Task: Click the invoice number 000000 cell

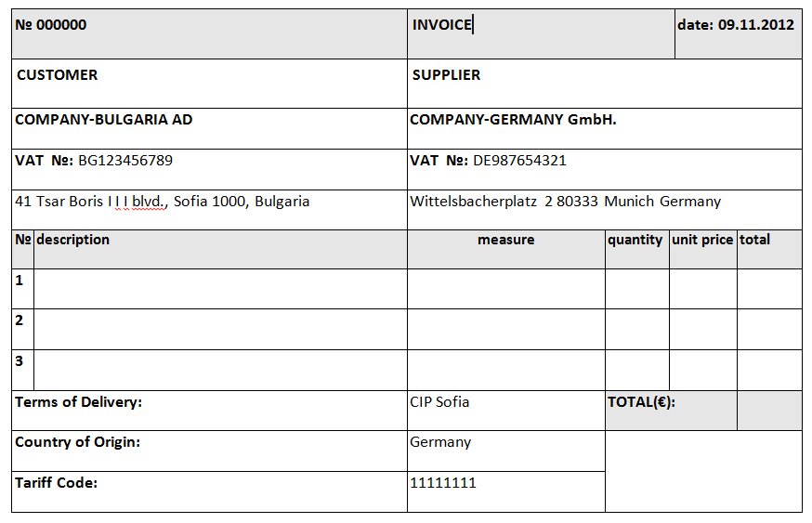Action: [51, 25]
